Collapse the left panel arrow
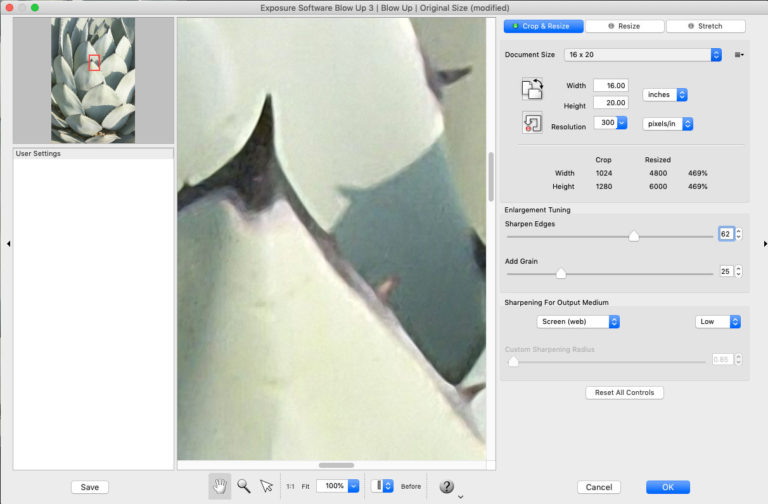 point(8,243)
